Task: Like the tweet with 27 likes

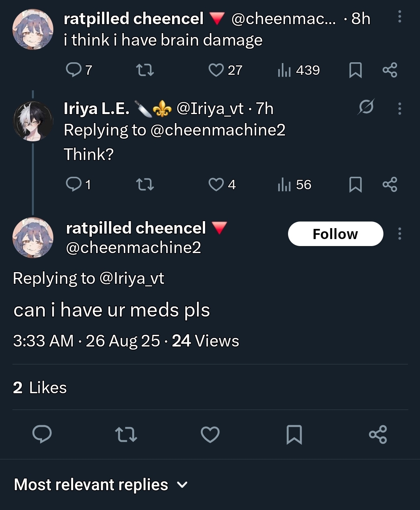Action: tap(216, 70)
